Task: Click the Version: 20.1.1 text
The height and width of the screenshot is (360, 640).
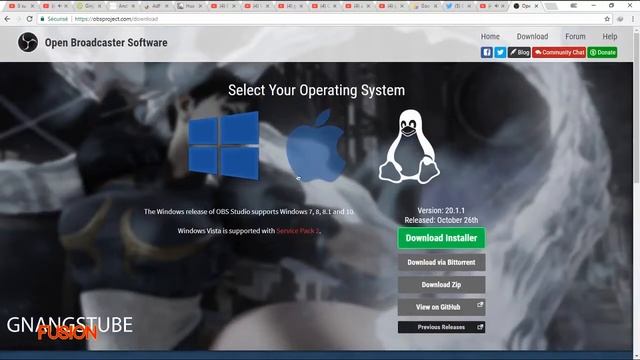Action: coord(441,211)
